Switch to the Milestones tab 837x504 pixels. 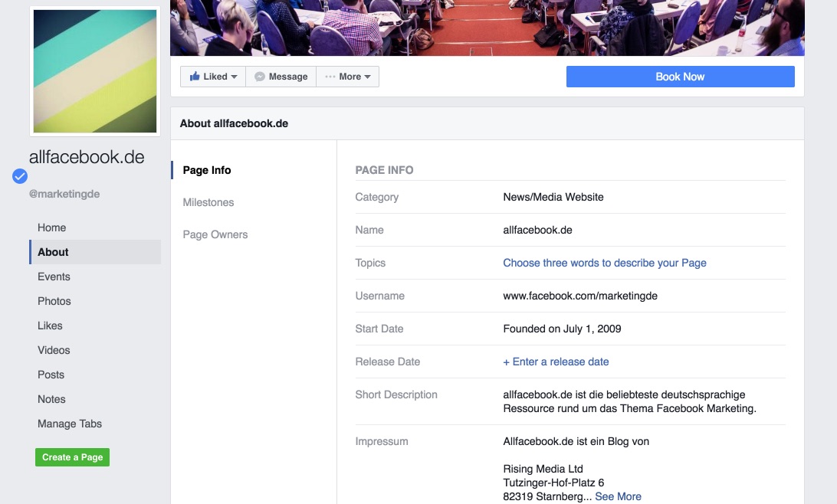tap(208, 203)
